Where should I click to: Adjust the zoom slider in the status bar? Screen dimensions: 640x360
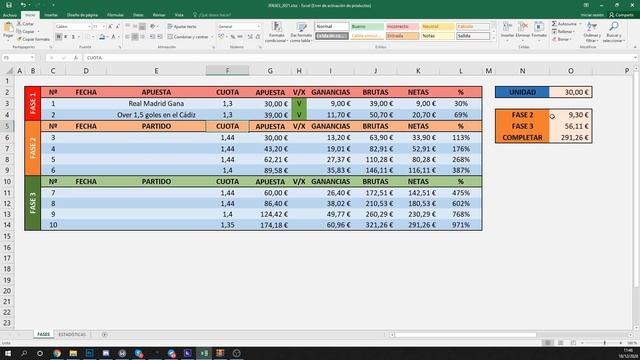(x=604, y=343)
